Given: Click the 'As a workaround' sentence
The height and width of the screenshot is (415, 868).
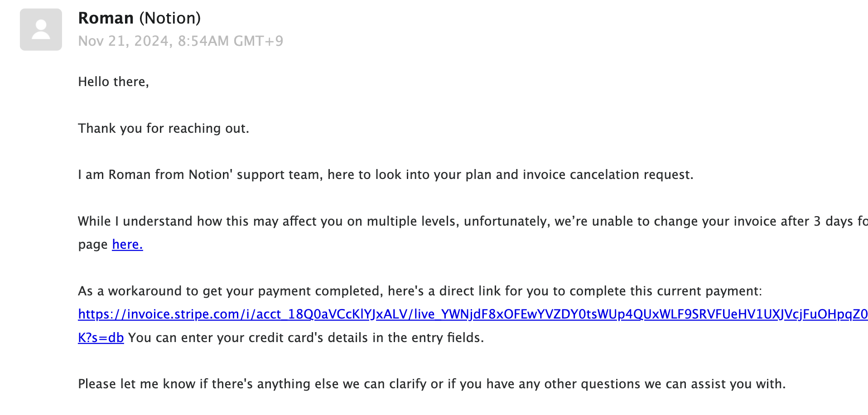Looking at the screenshot, I should tap(420, 291).
